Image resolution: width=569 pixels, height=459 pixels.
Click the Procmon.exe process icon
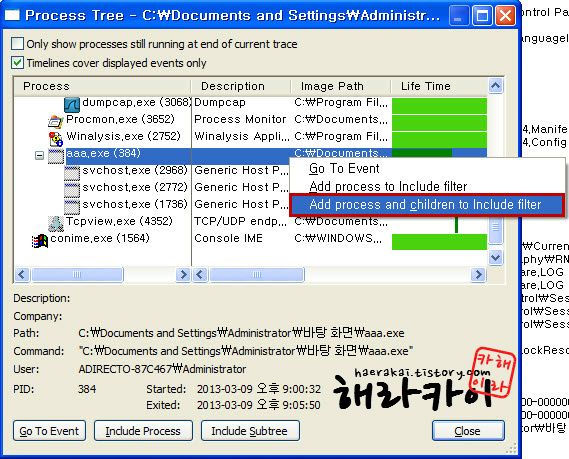[56, 121]
